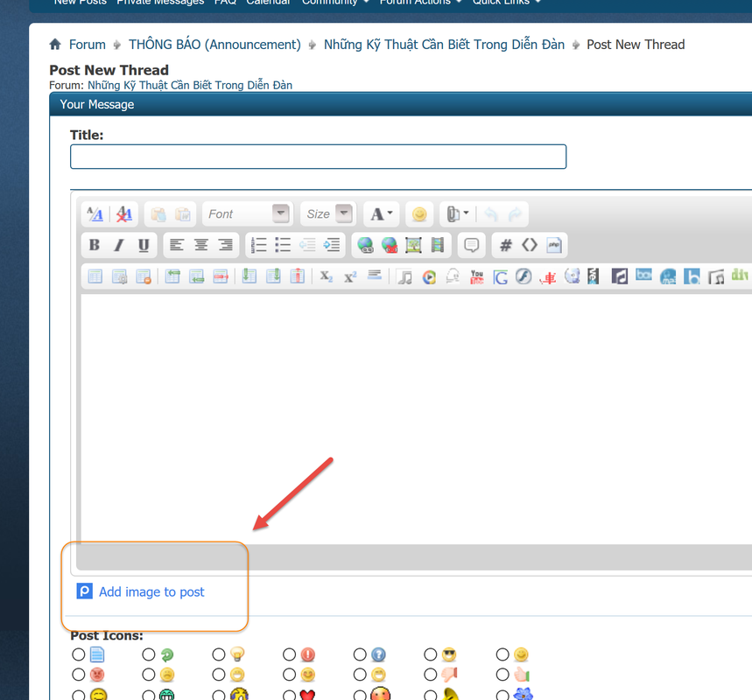Wrap selection in quote tags
Viewport: 752px width, 700px height.
pos(472,245)
